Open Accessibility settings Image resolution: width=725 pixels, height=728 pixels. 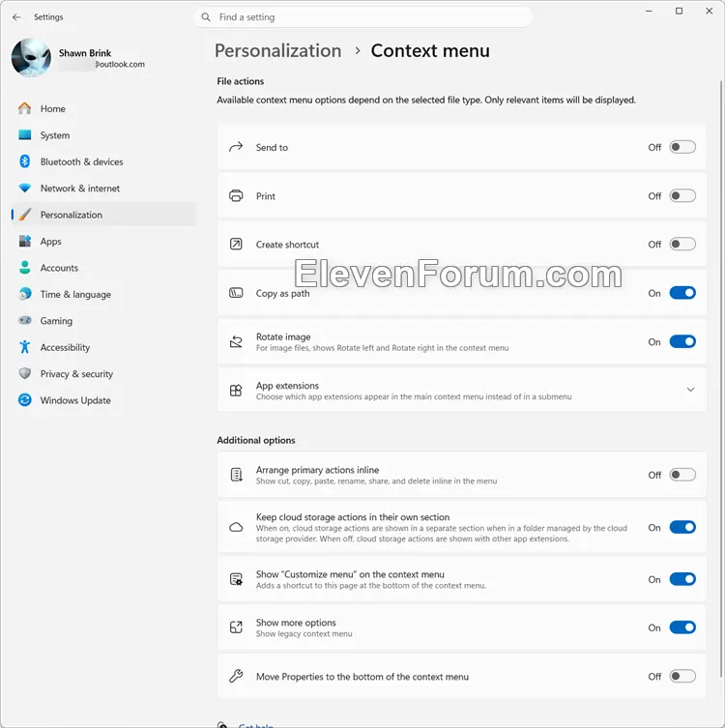pos(104,347)
